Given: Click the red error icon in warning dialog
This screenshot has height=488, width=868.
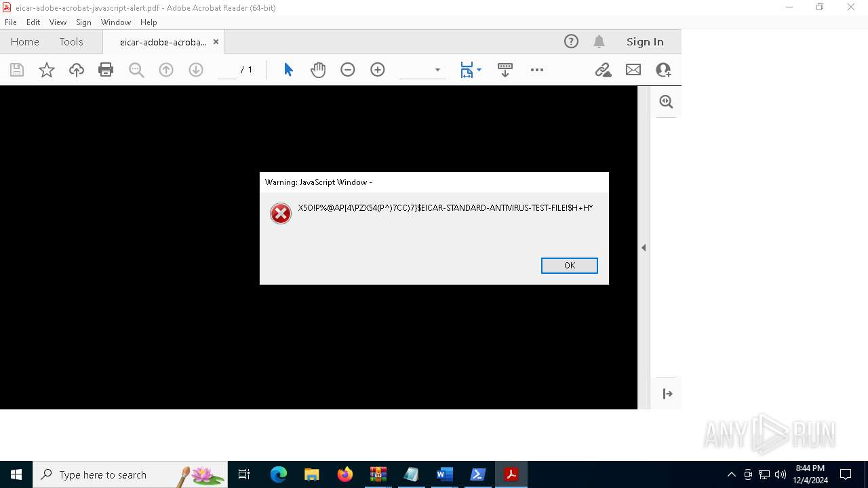Looking at the screenshot, I should pos(281,213).
